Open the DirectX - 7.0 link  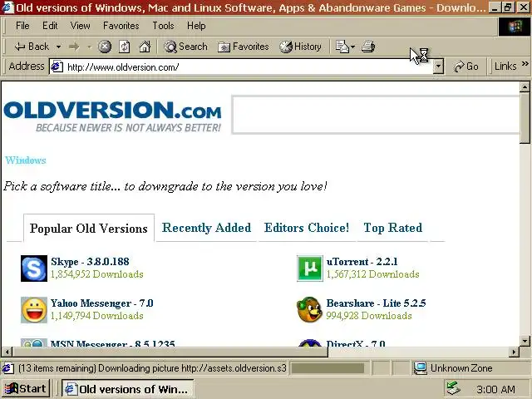click(356, 343)
